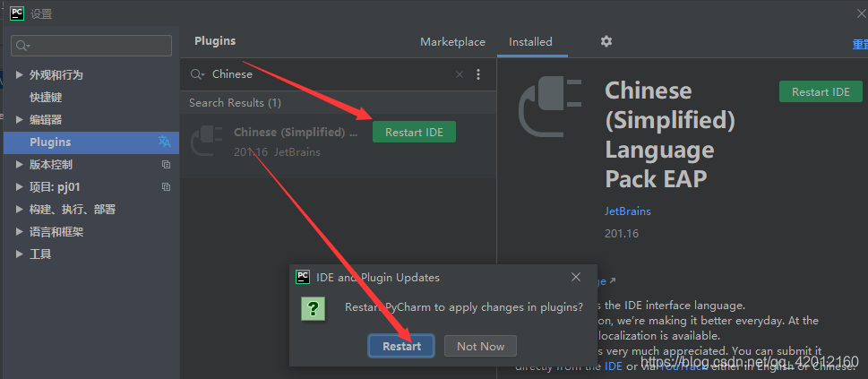Click the large plugin plug icon in details
Viewport: 868px width, 379px height.
(550, 107)
